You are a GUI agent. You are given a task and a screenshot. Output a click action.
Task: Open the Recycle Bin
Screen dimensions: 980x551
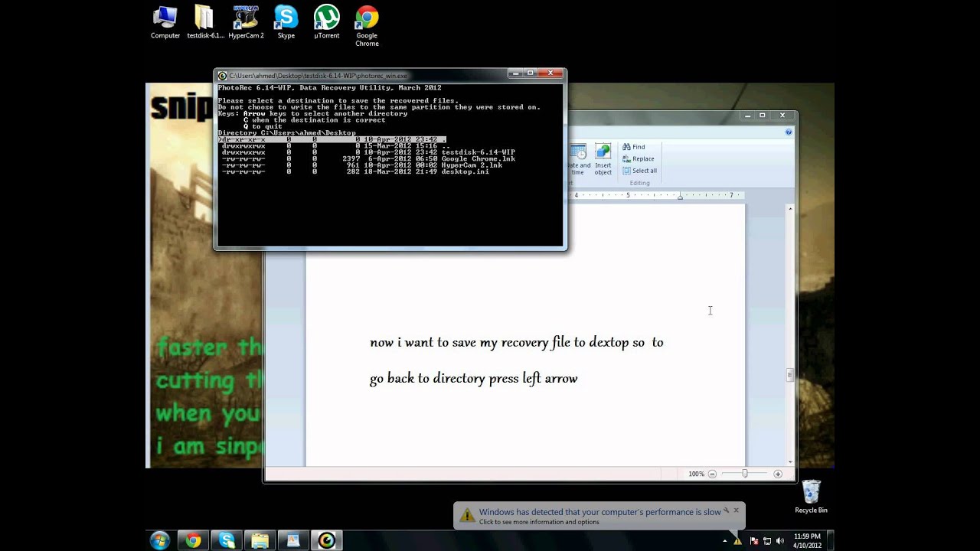click(x=811, y=497)
